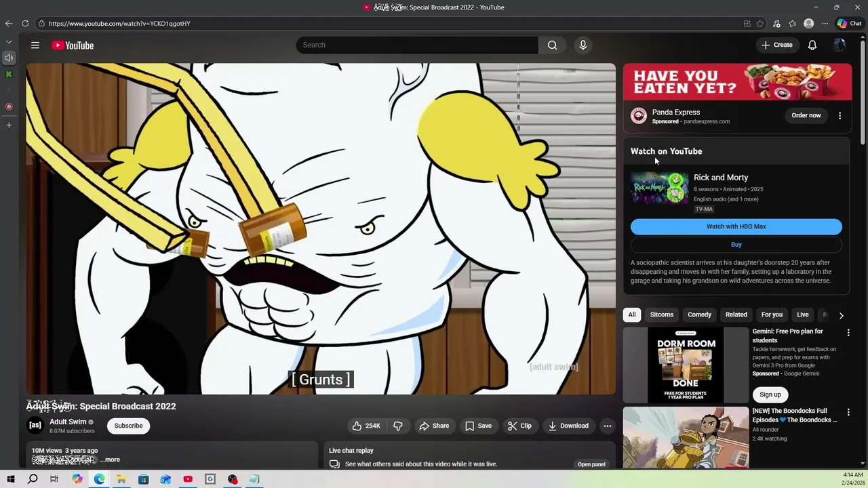Screen dimensions: 868x488
Task: Open the YouTube hamburger guide menu
Action: pyautogui.click(x=35, y=45)
